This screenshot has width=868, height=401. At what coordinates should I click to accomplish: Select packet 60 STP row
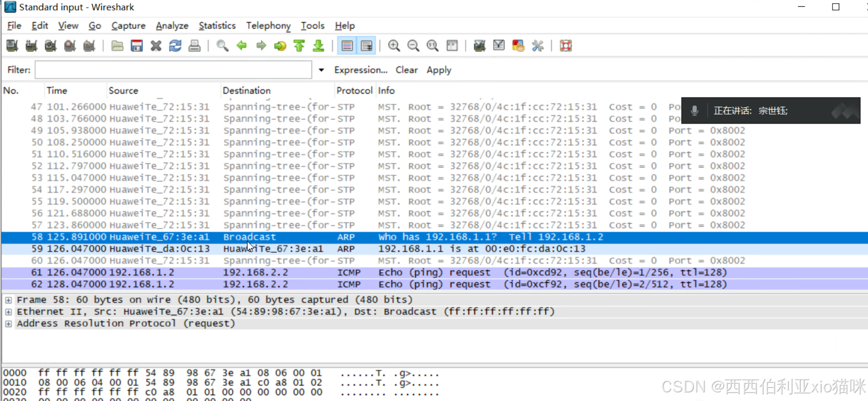click(435, 261)
